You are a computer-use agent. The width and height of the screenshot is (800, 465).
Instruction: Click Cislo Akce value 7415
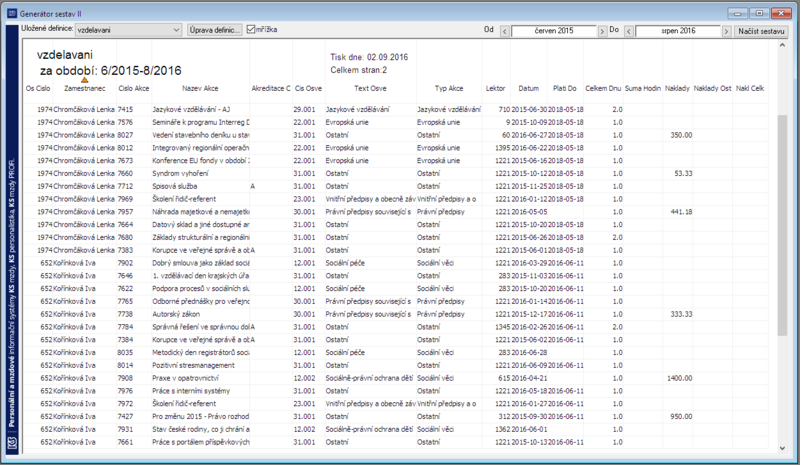(x=125, y=110)
